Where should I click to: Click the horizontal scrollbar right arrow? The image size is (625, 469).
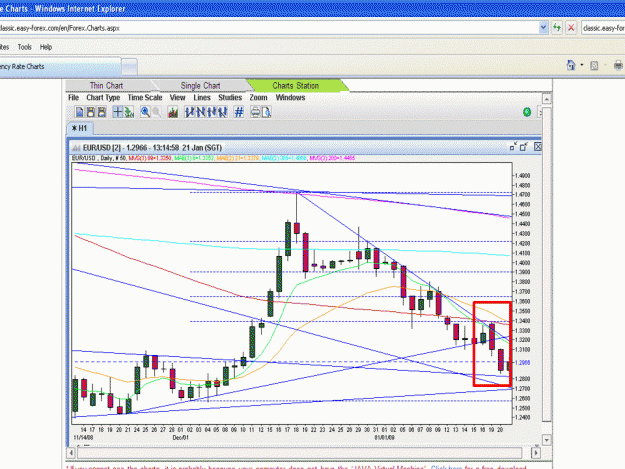(536, 453)
